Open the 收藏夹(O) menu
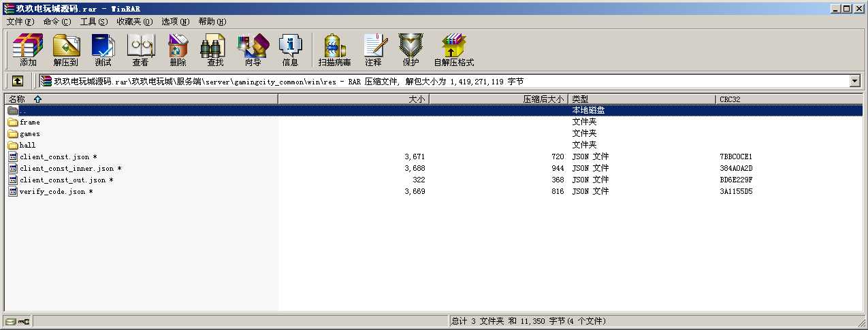 click(x=134, y=22)
